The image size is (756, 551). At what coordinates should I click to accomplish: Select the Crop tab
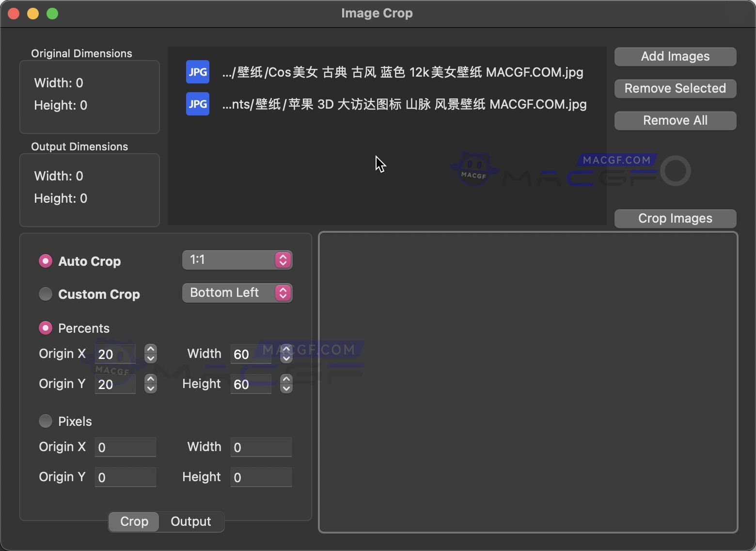pyautogui.click(x=134, y=521)
